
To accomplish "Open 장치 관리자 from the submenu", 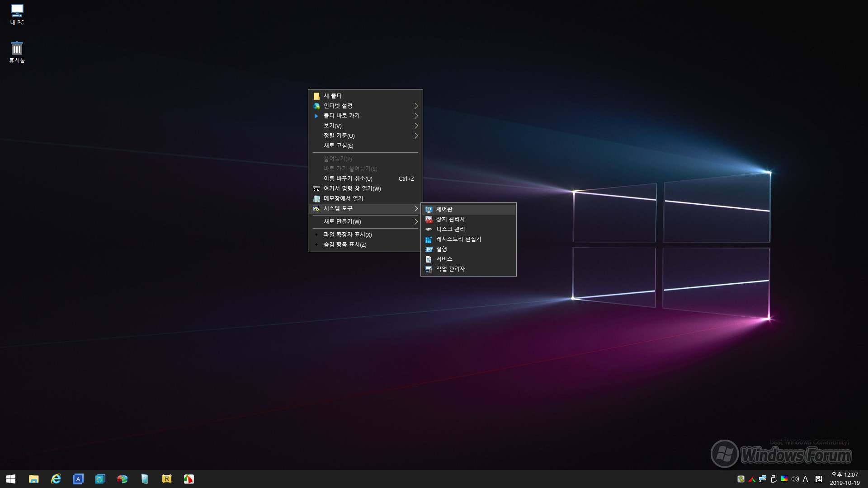I will point(468,219).
